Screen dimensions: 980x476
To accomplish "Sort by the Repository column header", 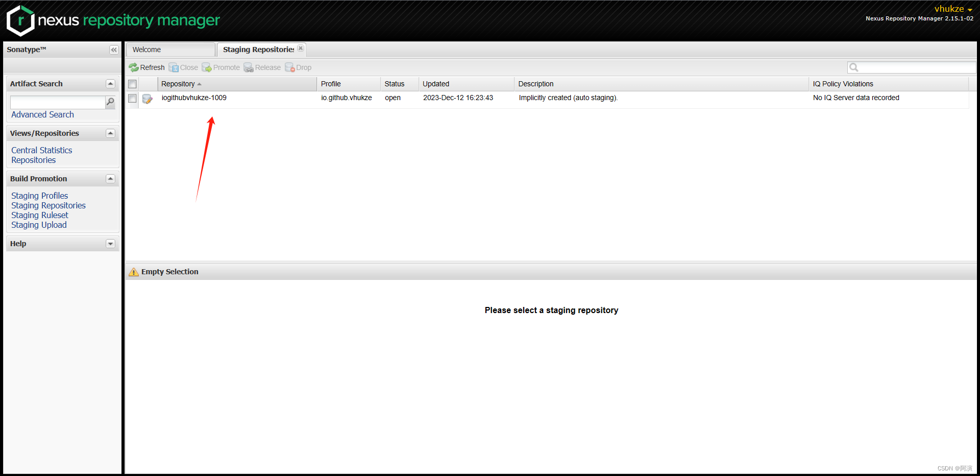I will pos(237,84).
